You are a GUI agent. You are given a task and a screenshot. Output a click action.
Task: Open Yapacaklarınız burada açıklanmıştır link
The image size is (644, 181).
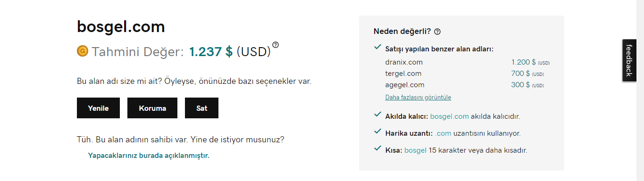pyautogui.click(x=149, y=155)
